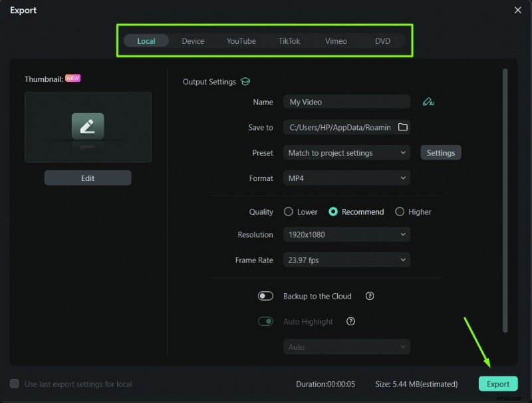
Task: Open help tooltip for Backup to the Cloud
Action: click(370, 296)
